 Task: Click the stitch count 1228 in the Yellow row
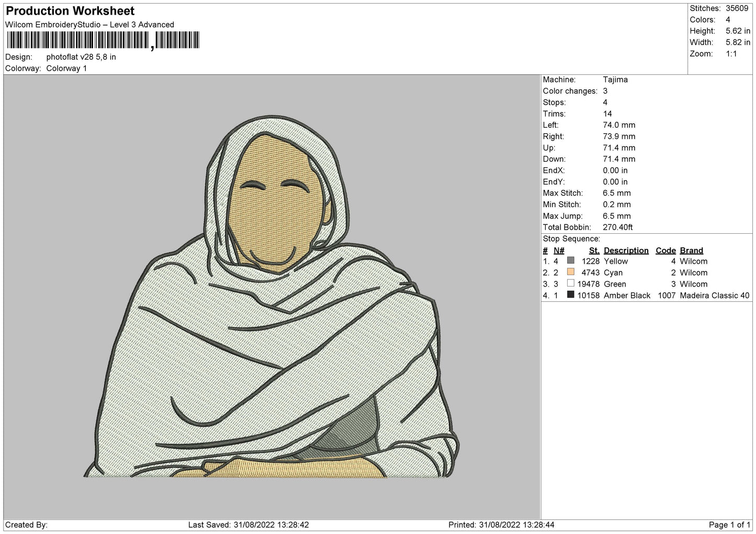click(x=590, y=261)
